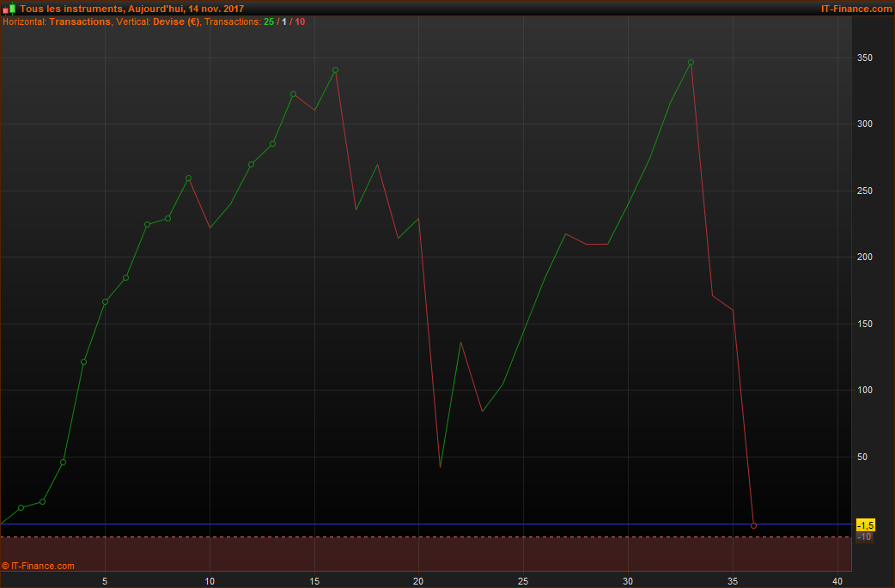Viewport: 895px width, 588px height.
Task: Click the '100' label on the vertical axis
Action: pyautogui.click(x=865, y=390)
